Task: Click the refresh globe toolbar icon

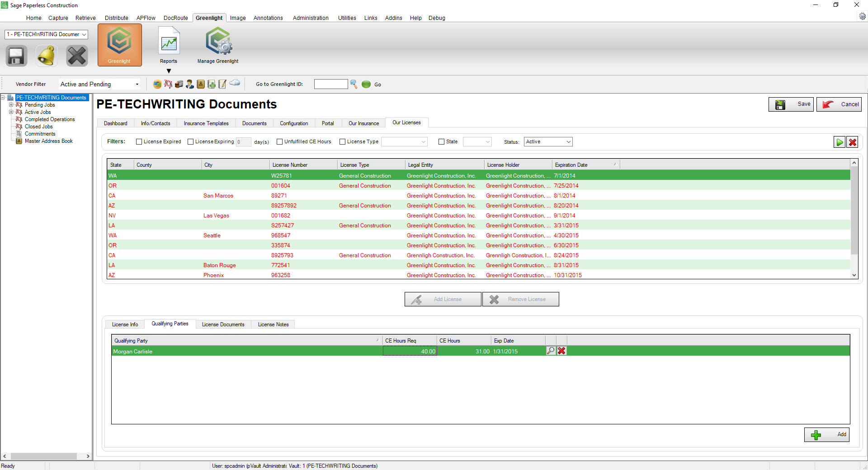Action: pos(157,84)
